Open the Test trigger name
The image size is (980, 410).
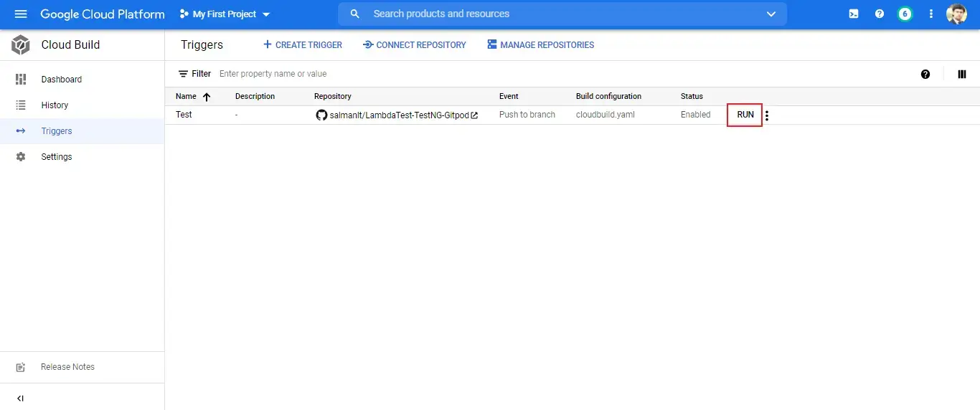tap(184, 115)
